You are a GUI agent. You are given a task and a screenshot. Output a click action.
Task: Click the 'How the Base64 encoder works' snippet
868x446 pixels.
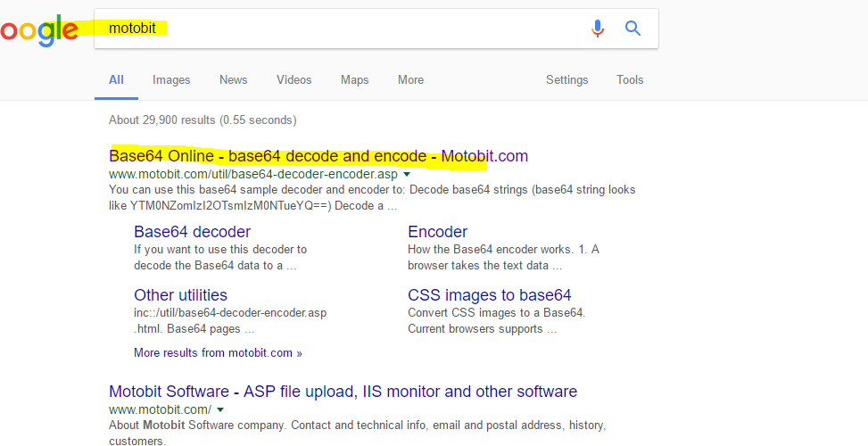click(503, 257)
